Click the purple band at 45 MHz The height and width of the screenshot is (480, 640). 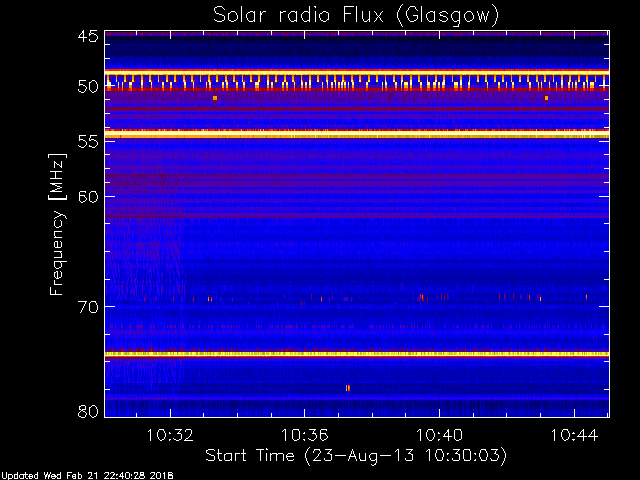[x=356, y=33]
